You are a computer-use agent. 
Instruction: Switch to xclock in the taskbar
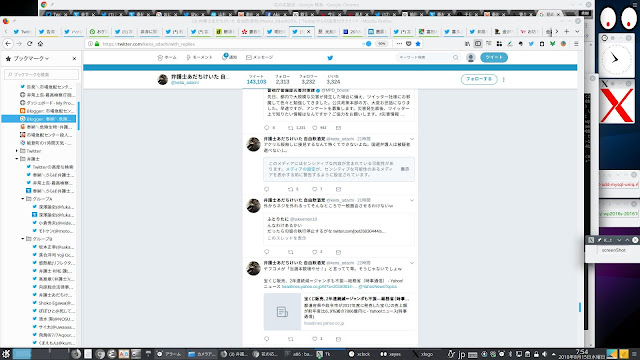pos(360,354)
